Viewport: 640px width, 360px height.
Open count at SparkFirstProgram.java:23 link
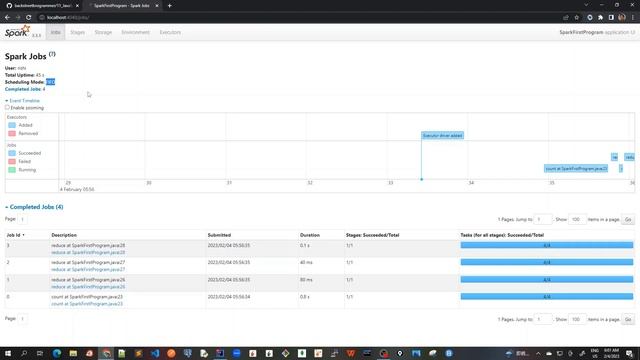(x=87, y=304)
